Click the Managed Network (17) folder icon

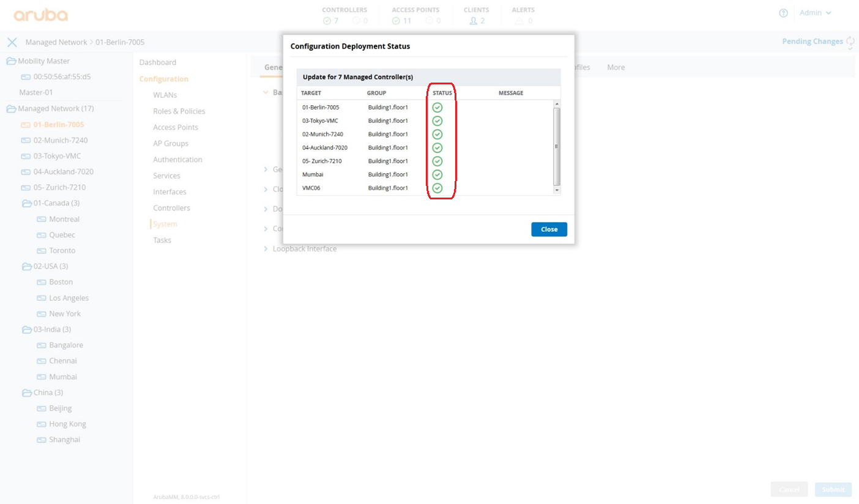click(11, 109)
